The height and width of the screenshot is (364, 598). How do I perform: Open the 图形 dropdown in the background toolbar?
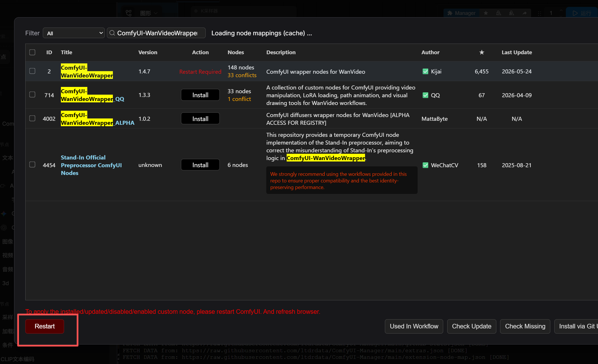149,13
